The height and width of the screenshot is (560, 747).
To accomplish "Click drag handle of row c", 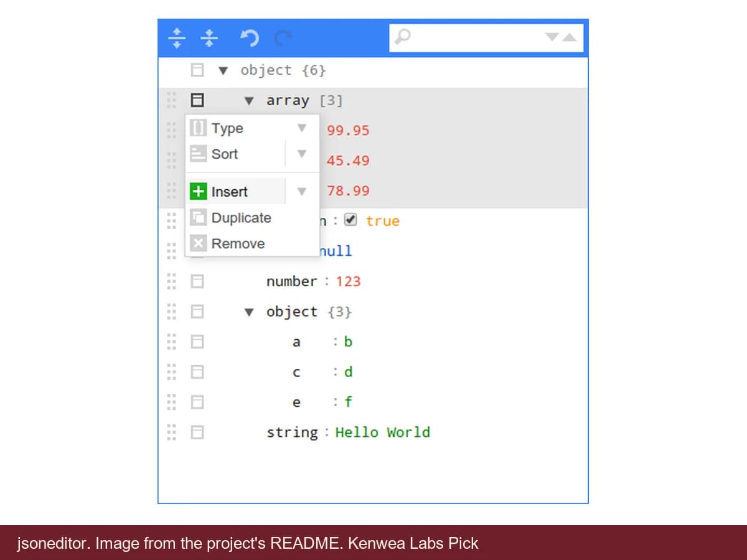I will [172, 372].
